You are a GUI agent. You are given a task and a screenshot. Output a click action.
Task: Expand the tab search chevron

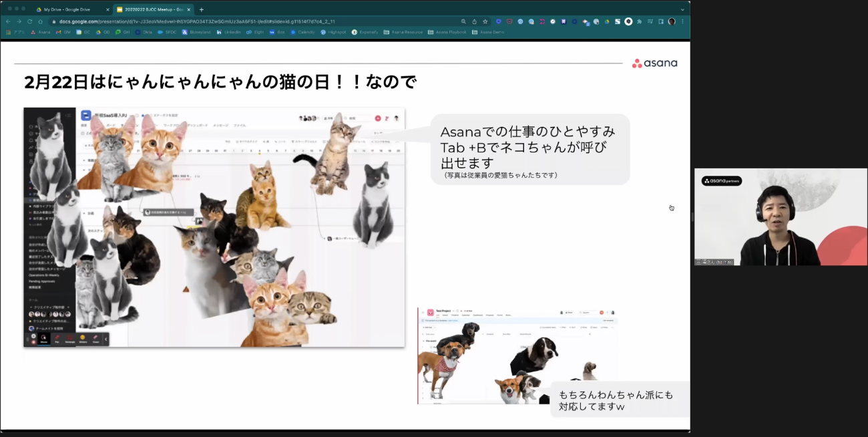(682, 9)
